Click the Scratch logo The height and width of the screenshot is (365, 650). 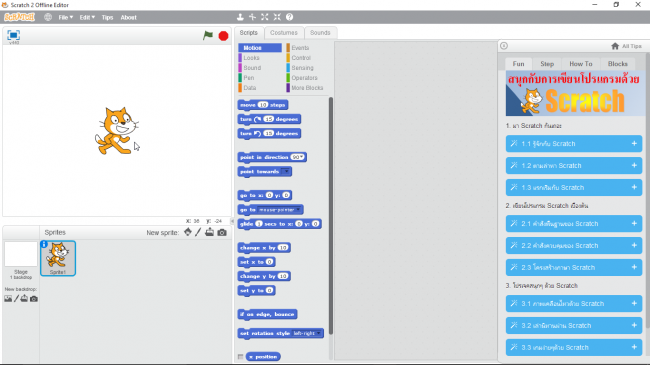(19, 17)
